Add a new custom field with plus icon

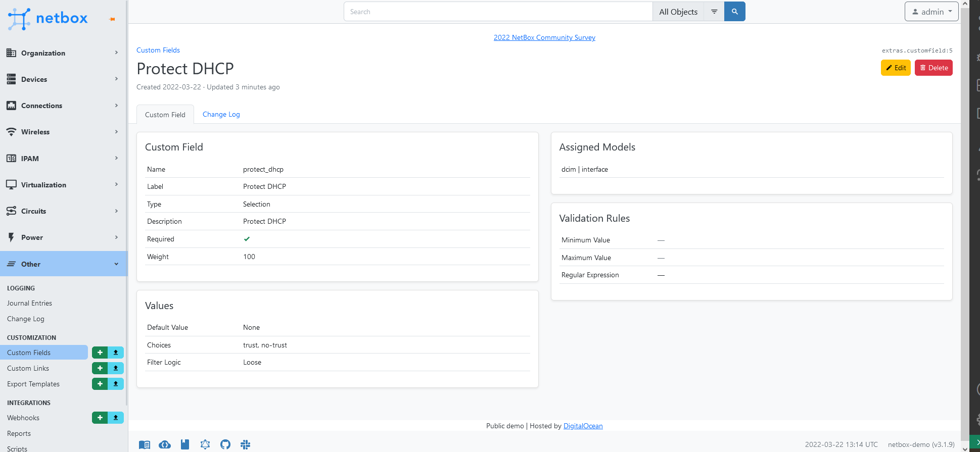pos(100,353)
